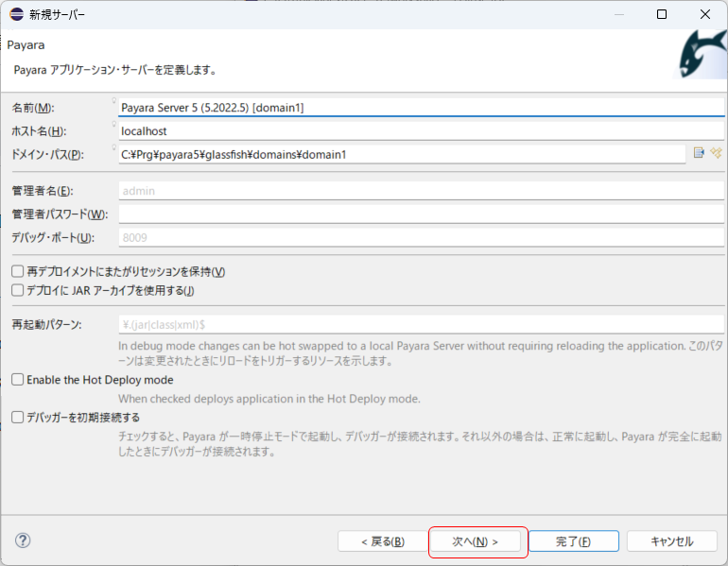Click the ドメイン・パス(P): label text
Viewport: 728px width, 566px height.
(x=48, y=154)
